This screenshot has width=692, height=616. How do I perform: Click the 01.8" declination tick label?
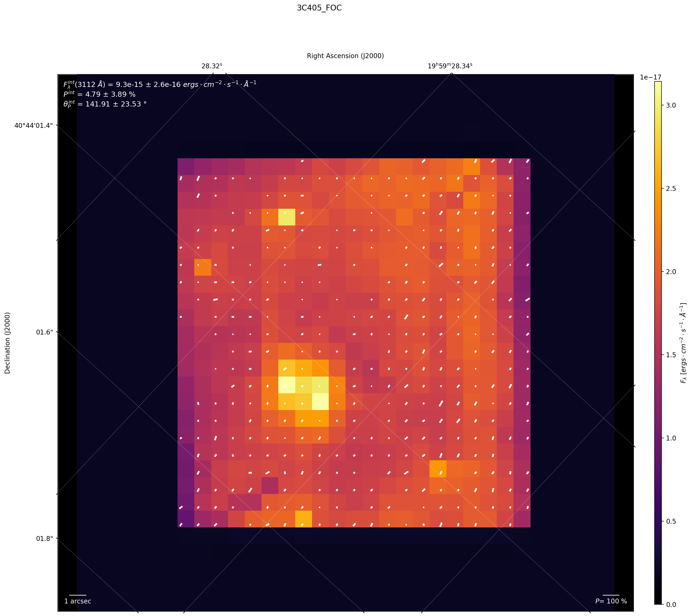[44, 539]
